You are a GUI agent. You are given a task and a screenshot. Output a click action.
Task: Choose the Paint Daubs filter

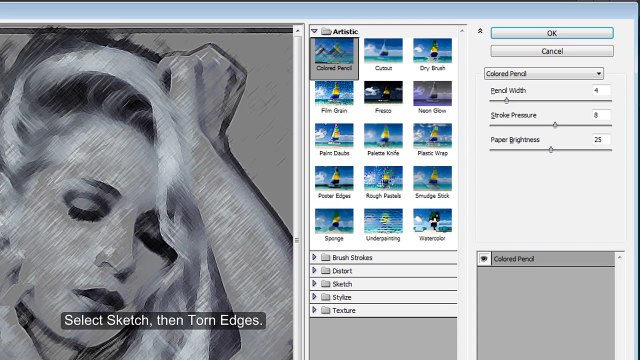point(334,140)
